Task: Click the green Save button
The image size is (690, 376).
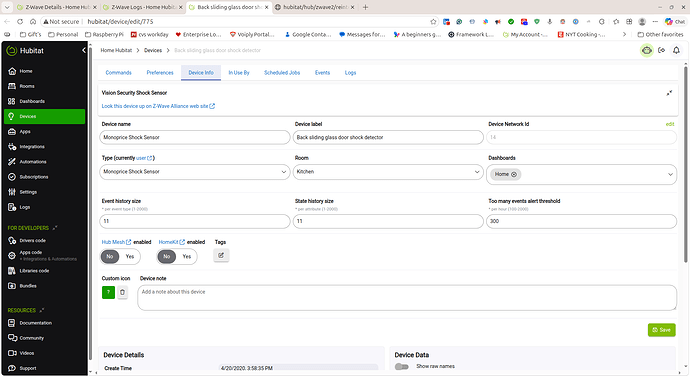Action: (661, 330)
